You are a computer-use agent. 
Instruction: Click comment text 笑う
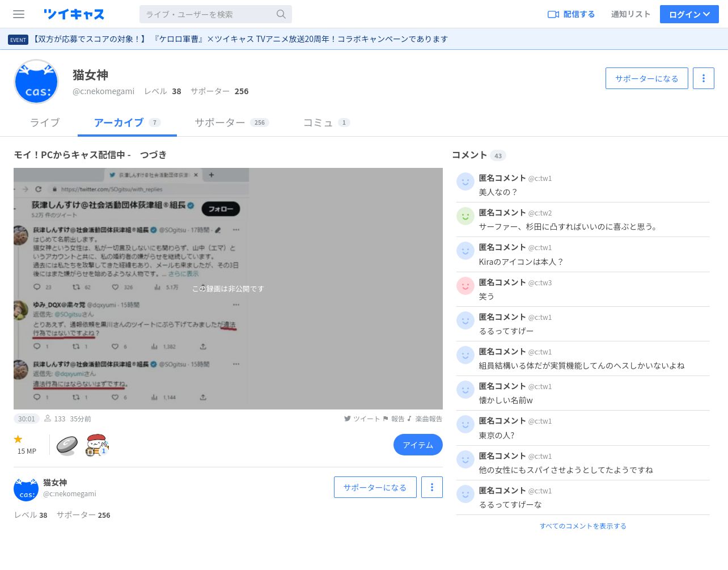coord(486,297)
